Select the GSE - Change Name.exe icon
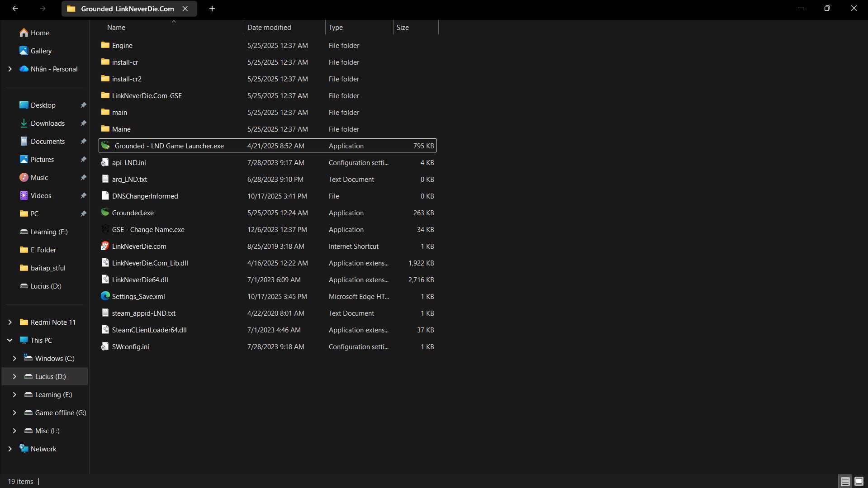Image resolution: width=868 pixels, height=488 pixels. [105, 229]
